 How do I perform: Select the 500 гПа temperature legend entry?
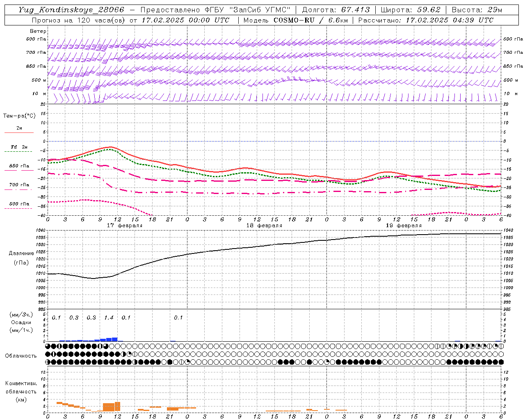(x=19, y=204)
